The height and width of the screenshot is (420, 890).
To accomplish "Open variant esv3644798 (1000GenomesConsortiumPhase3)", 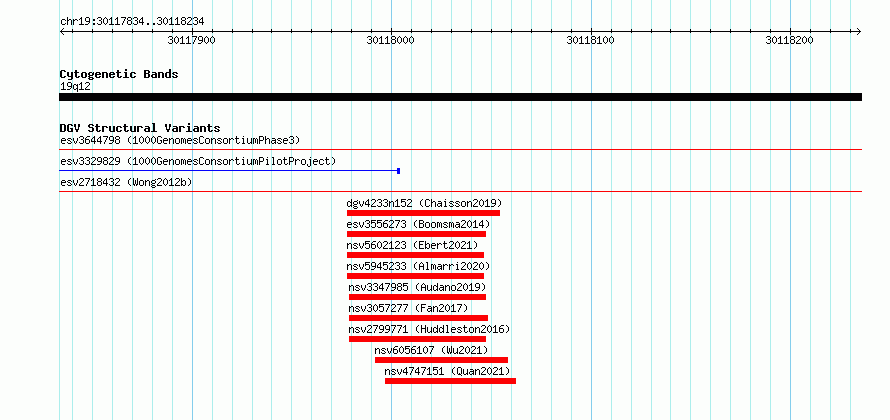I will (180, 140).
